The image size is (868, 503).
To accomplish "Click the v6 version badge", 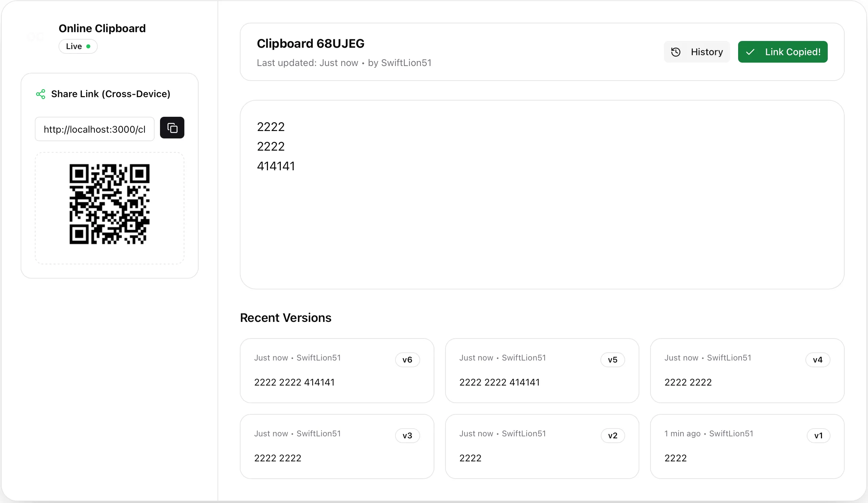I will [x=407, y=360].
